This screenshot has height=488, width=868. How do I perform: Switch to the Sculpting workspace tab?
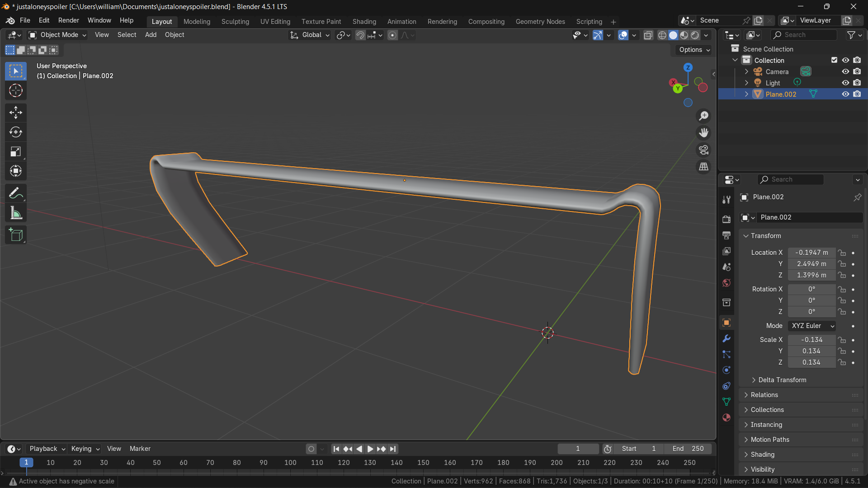(x=235, y=22)
